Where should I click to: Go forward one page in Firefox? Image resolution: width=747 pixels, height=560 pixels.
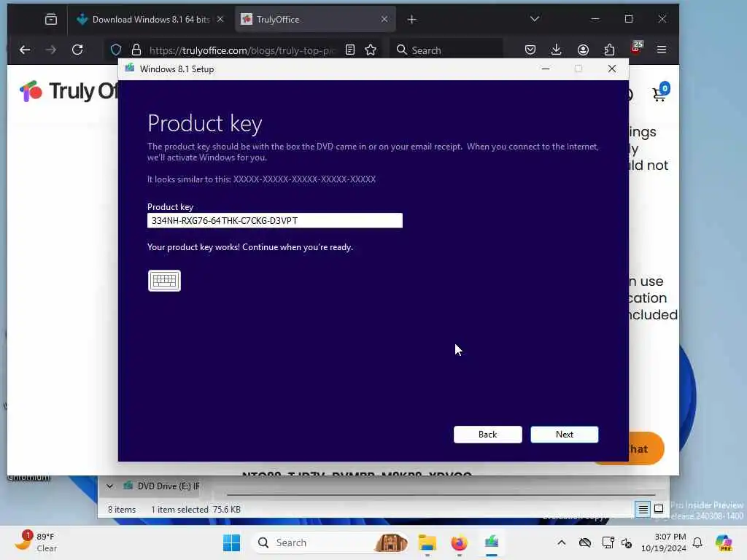pos(51,50)
